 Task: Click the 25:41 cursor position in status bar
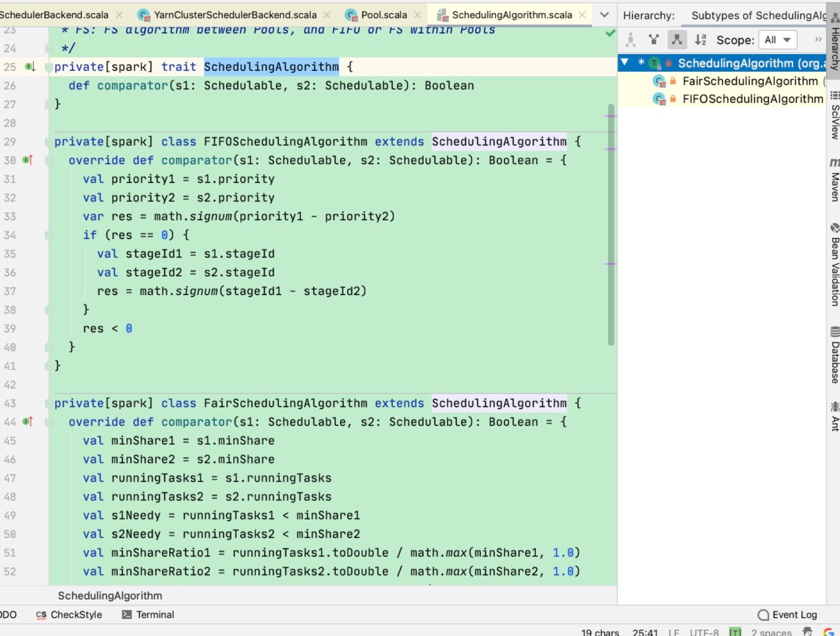pos(645,632)
